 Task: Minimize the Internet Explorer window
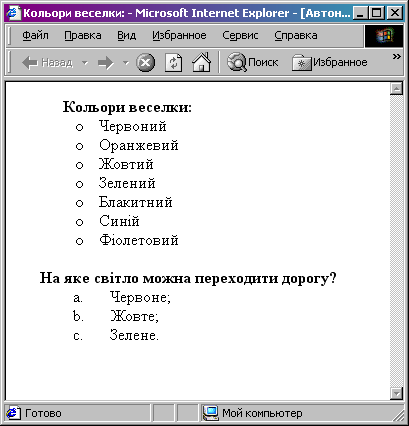click(360, 13)
